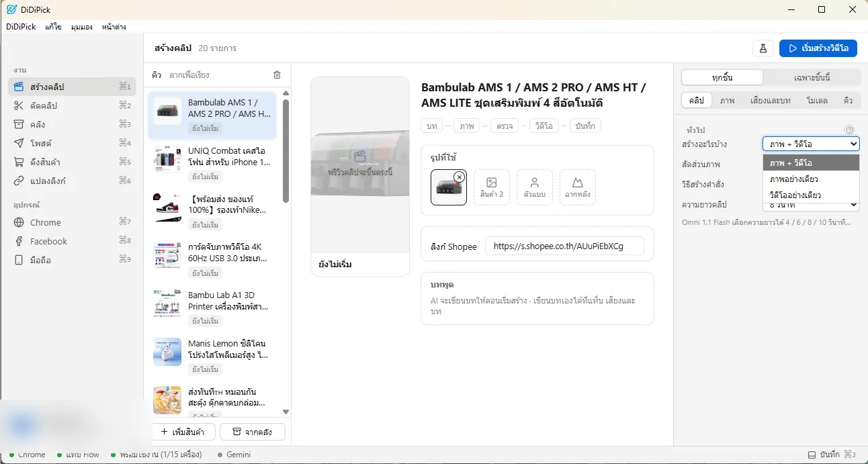
Task: Click the เพิ่มสินค้า button
Action: 183,432
